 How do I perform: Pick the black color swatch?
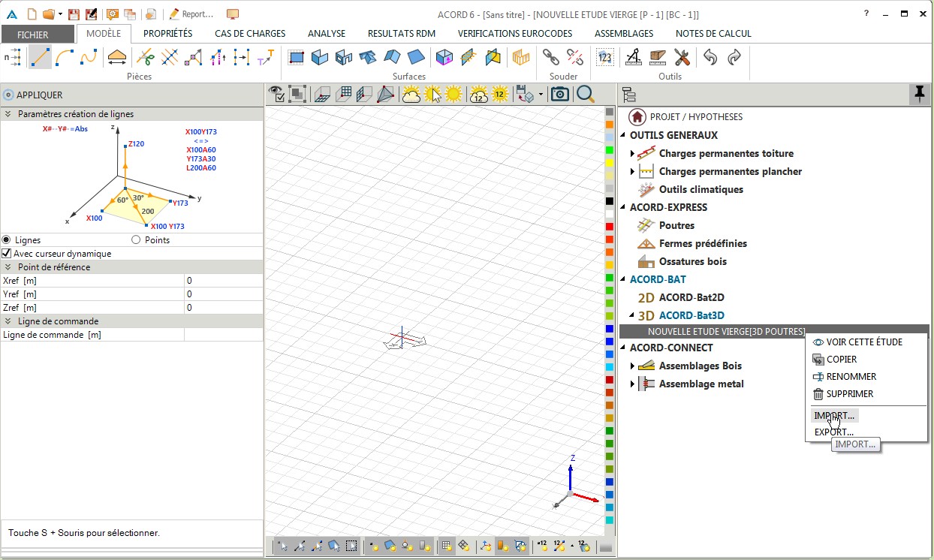pyautogui.click(x=610, y=201)
